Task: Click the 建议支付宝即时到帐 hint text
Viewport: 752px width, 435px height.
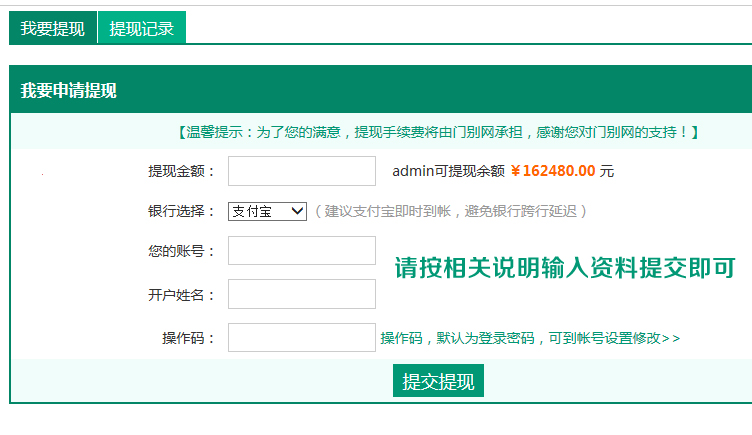Action: pos(450,211)
